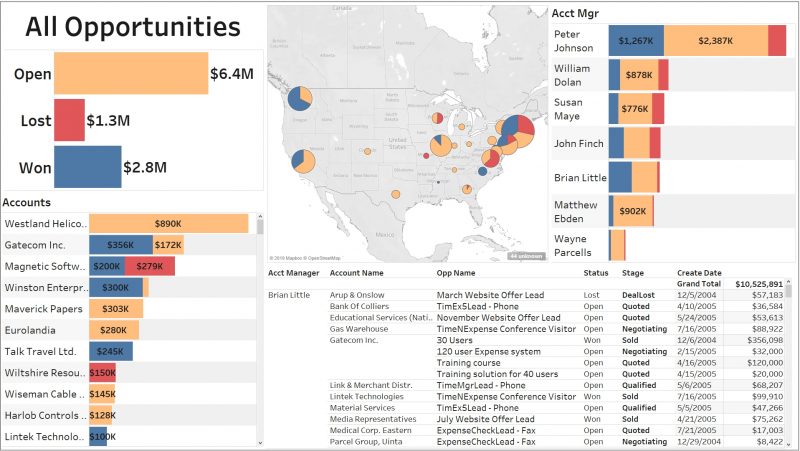Screen dimensions: 800x451
Task: Click the '44 unknown' map indicator
Action: click(x=526, y=256)
